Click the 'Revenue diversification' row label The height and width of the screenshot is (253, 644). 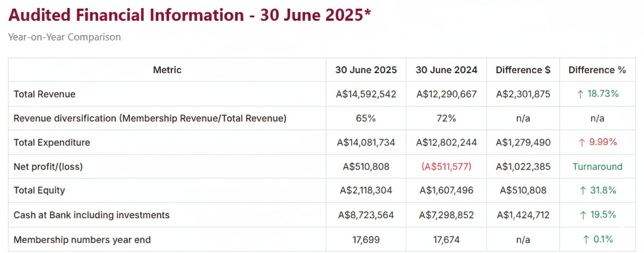tap(150, 118)
